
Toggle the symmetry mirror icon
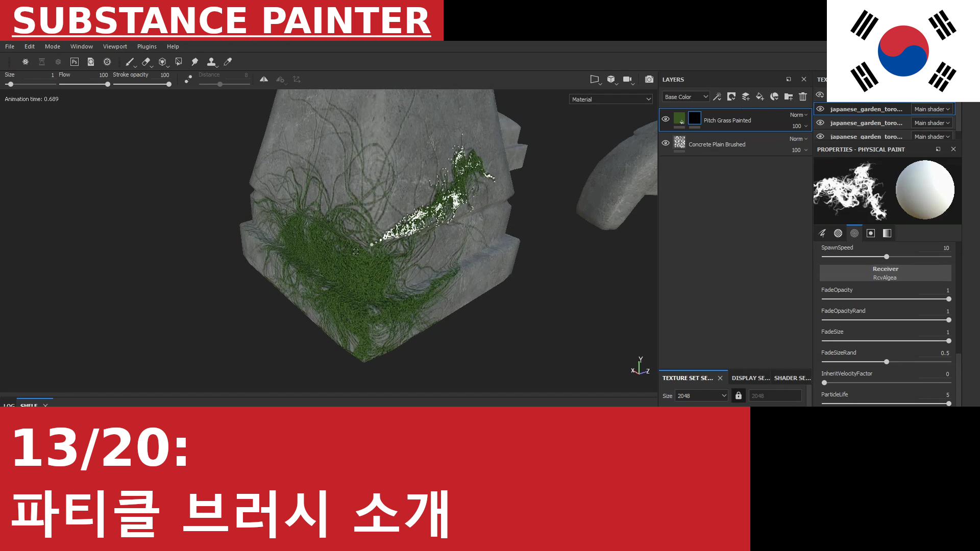pos(264,79)
